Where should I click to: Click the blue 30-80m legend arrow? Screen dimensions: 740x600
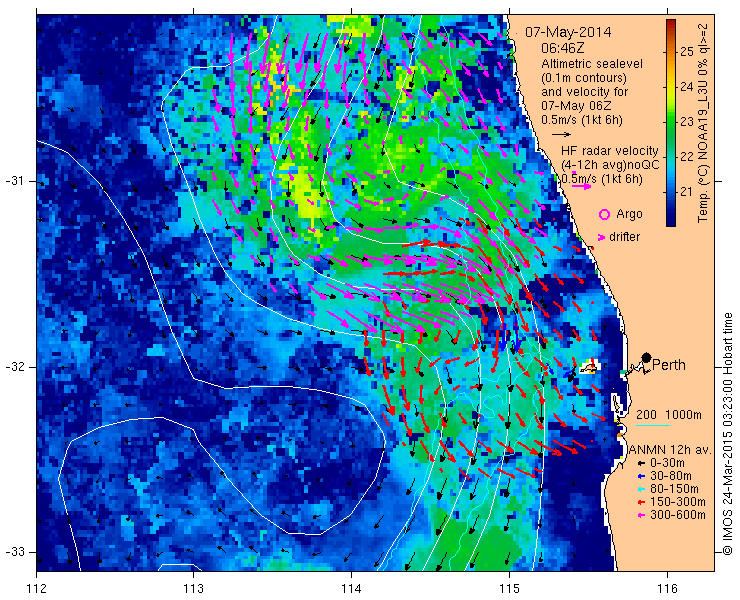coord(640,476)
